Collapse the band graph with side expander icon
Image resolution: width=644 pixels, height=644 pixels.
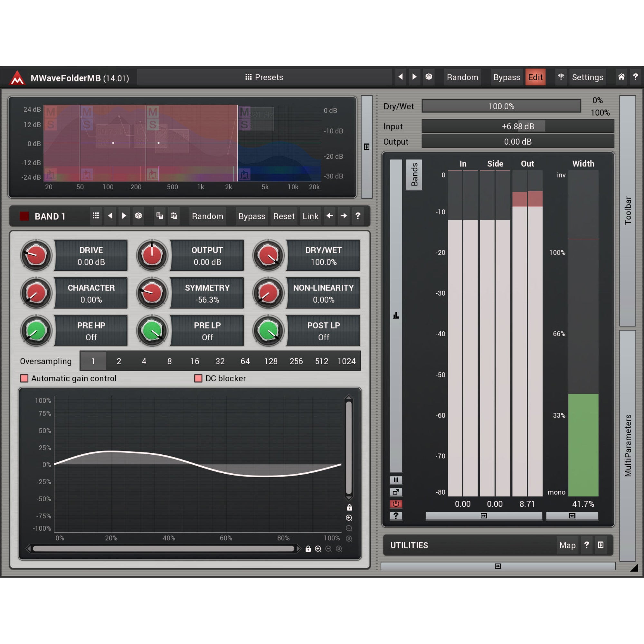367,147
